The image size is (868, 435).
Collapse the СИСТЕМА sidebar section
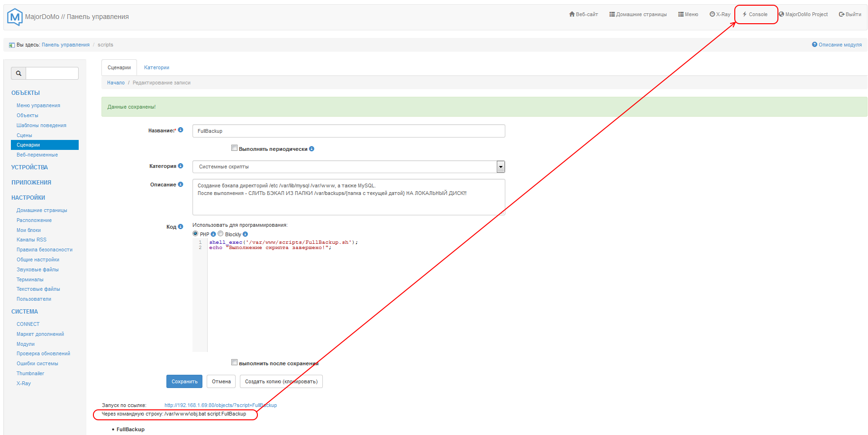click(x=25, y=312)
